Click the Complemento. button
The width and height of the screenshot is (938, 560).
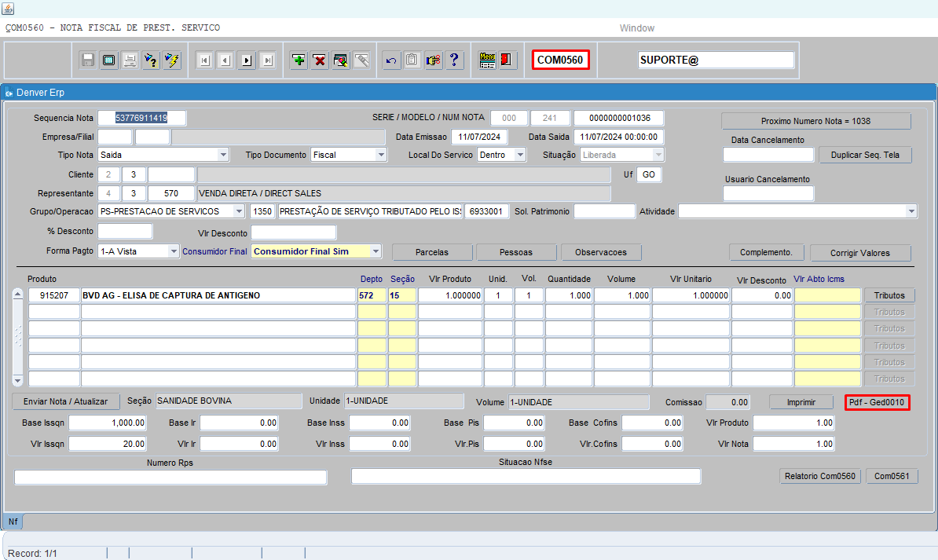point(766,252)
